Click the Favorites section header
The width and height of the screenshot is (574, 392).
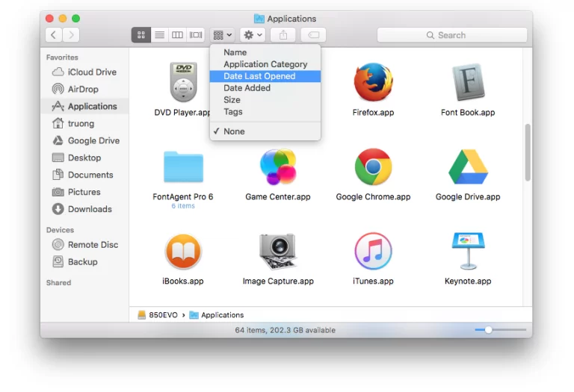(62, 57)
